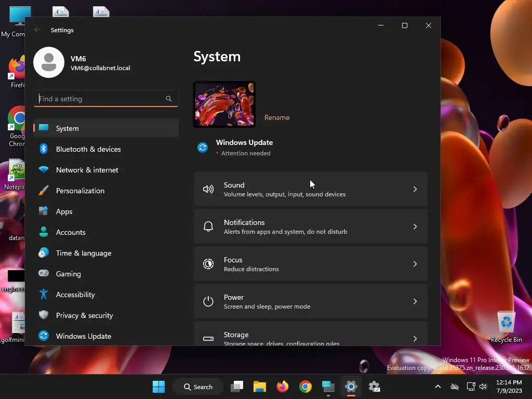The image size is (532, 399).
Task: Open Bluetooth & devices settings
Action: (106, 149)
